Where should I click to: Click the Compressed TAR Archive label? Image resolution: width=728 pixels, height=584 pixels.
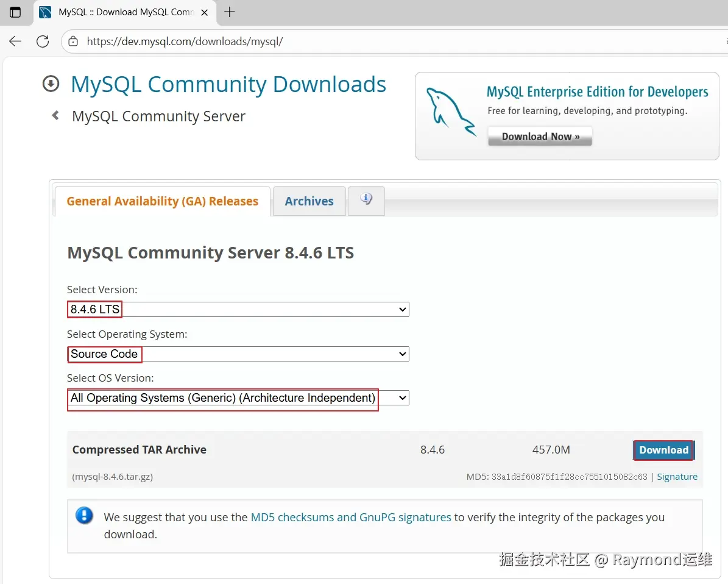(140, 450)
